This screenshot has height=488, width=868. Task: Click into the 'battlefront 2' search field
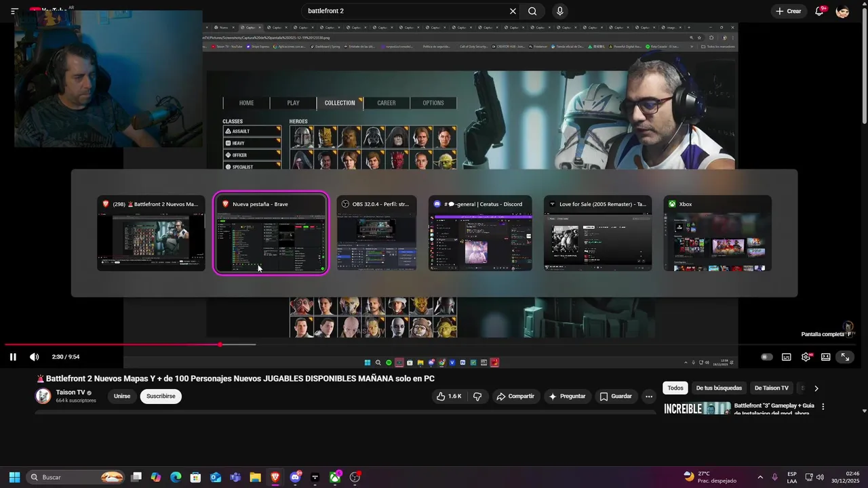(x=403, y=11)
